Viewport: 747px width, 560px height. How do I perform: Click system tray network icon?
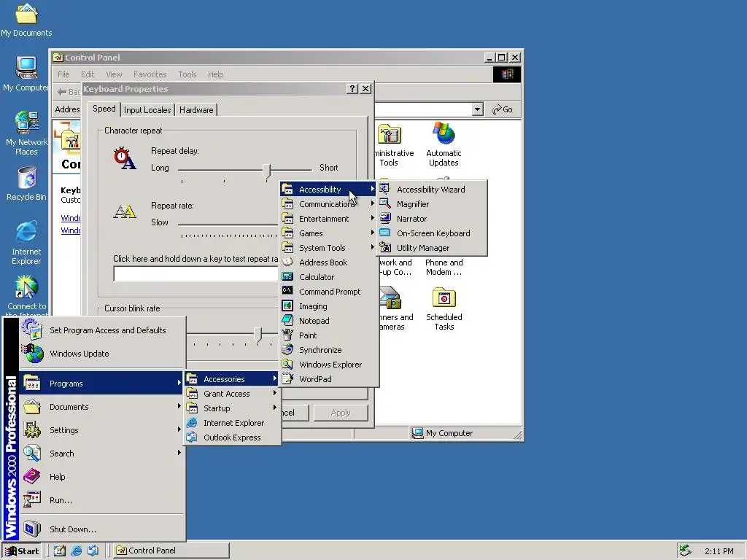click(685, 551)
